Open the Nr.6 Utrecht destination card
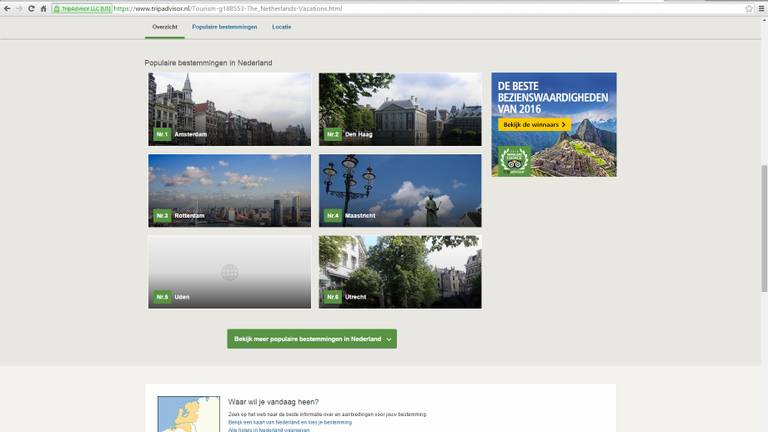The width and height of the screenshot is (768, 432). click(x=400, y=272)
